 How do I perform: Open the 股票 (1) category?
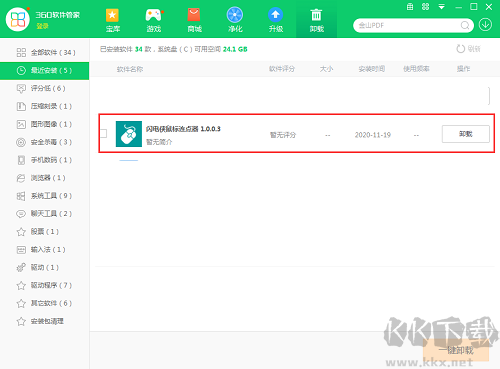(45, 232)
